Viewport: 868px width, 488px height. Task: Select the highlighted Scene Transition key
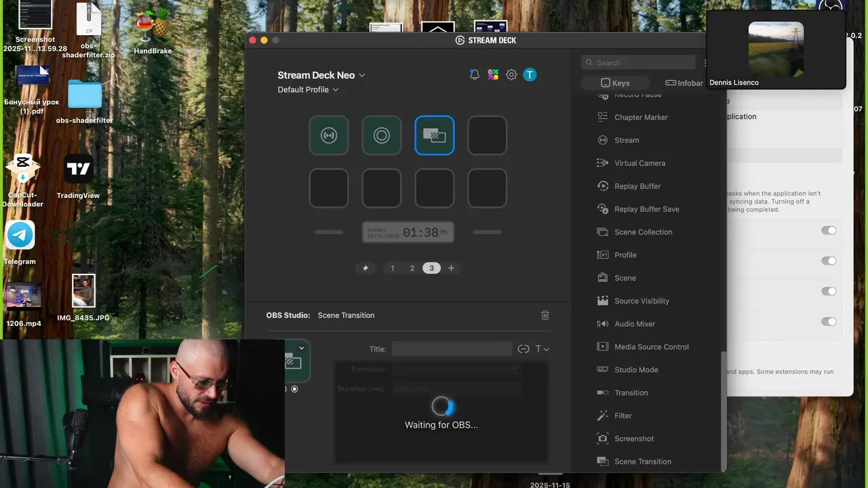pyautogui.click(x=435, y=136)
